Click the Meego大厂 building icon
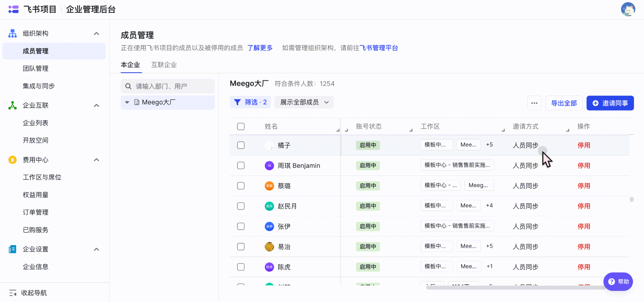 click(x=137, y=102)
